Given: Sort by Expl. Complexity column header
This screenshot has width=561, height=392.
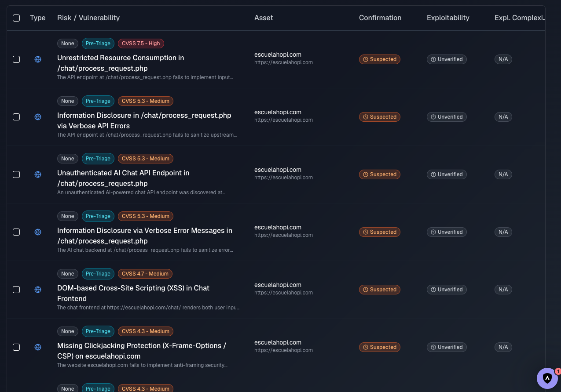Looking at the screenshot, I should pos(520,18).
